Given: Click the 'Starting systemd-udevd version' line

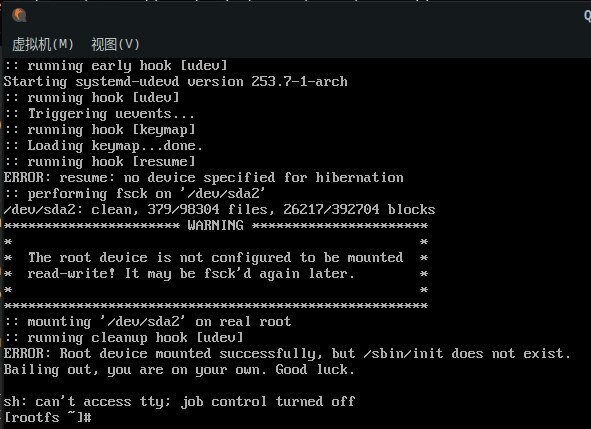Looking at the screenshot, I should [176, 82].
